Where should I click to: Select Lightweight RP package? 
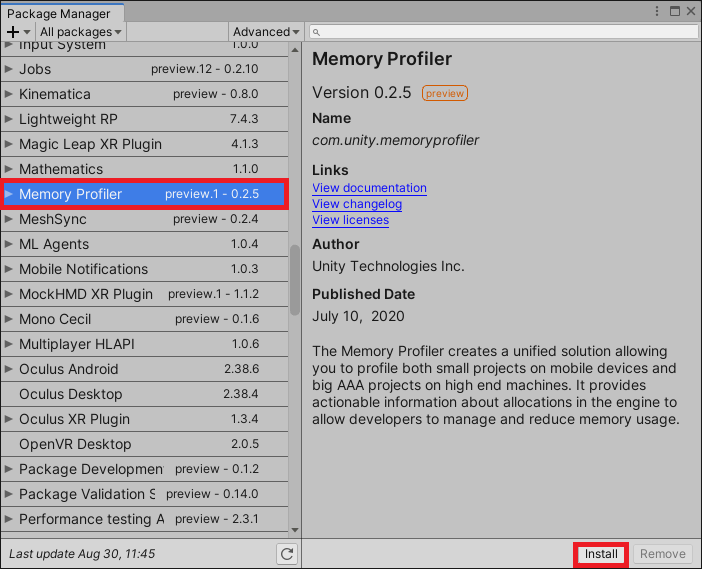click(145, 119)
